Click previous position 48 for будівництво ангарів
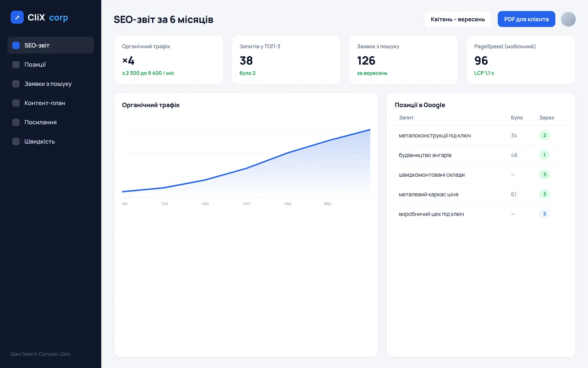Screen dimensions: 588x368 click(514, 155)
